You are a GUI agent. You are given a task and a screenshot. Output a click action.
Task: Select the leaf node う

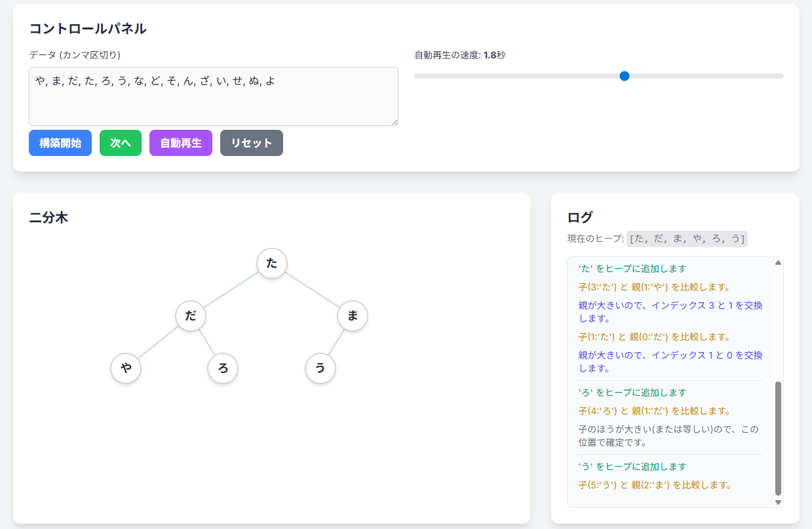[x=320, y=368]
